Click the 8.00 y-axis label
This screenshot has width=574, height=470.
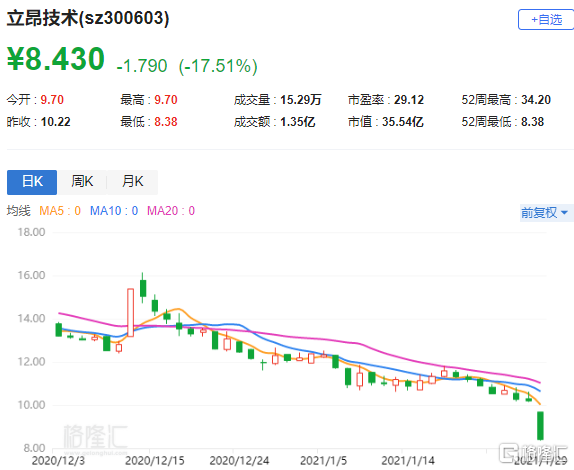[34, 448]
